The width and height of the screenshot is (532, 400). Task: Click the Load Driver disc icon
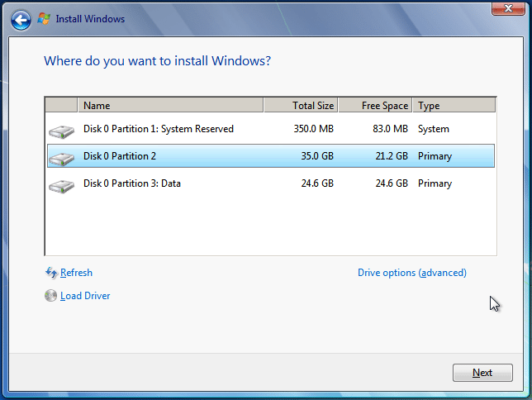click(50, 295)
